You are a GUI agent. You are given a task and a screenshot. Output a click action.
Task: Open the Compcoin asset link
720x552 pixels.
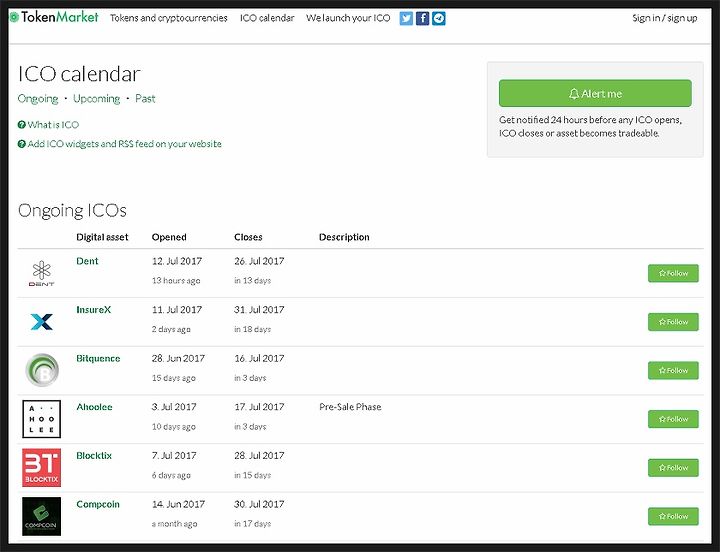98,504
